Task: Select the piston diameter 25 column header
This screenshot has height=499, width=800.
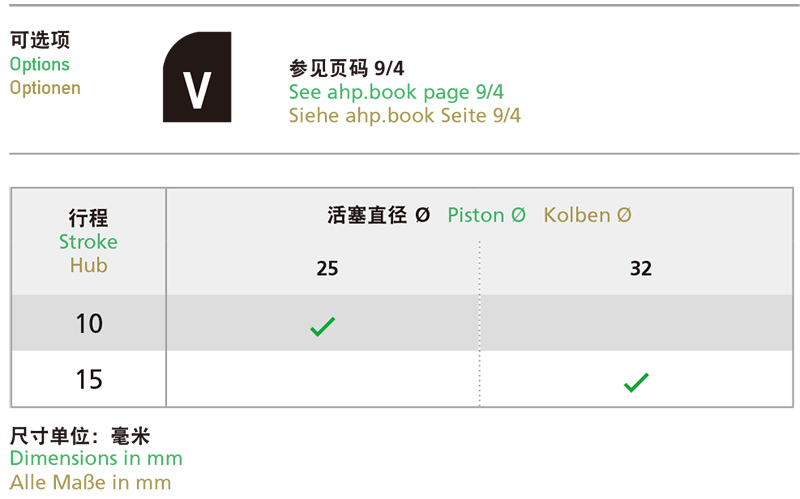Action: 327,268
